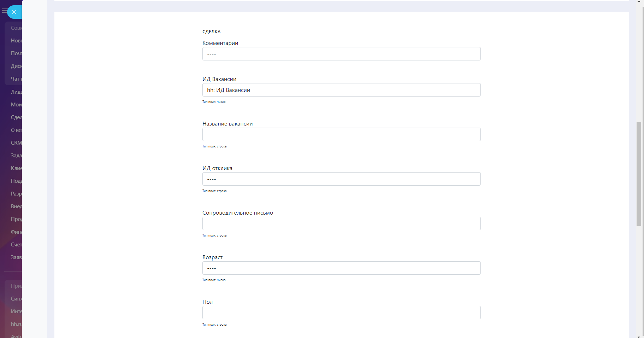Open the ИД Вакансии dropdown

(x=341, y=90)
